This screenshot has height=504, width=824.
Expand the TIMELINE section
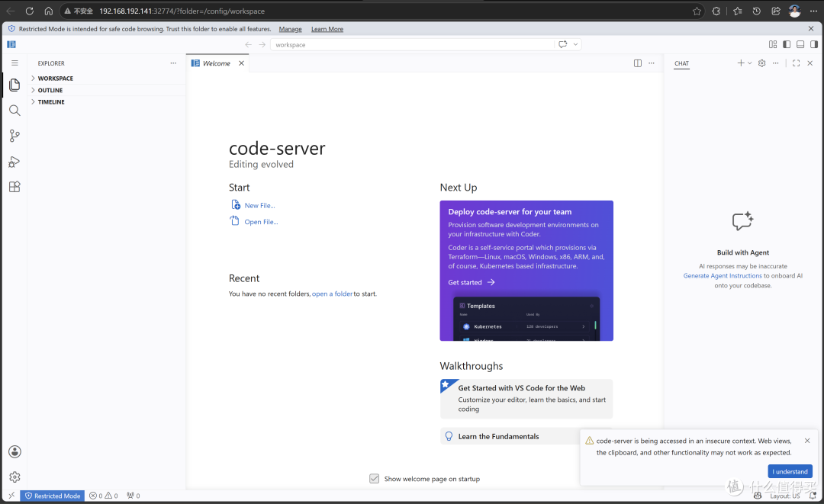point(107,102)
